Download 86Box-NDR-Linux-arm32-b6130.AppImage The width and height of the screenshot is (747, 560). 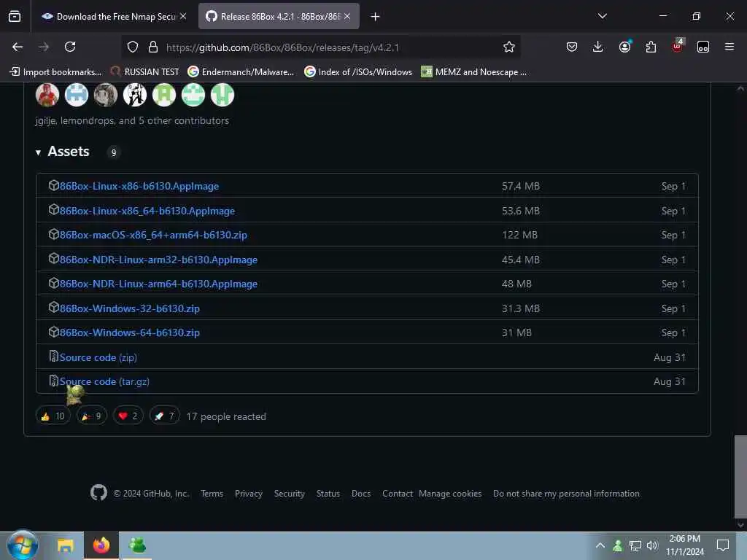(158, 260)
